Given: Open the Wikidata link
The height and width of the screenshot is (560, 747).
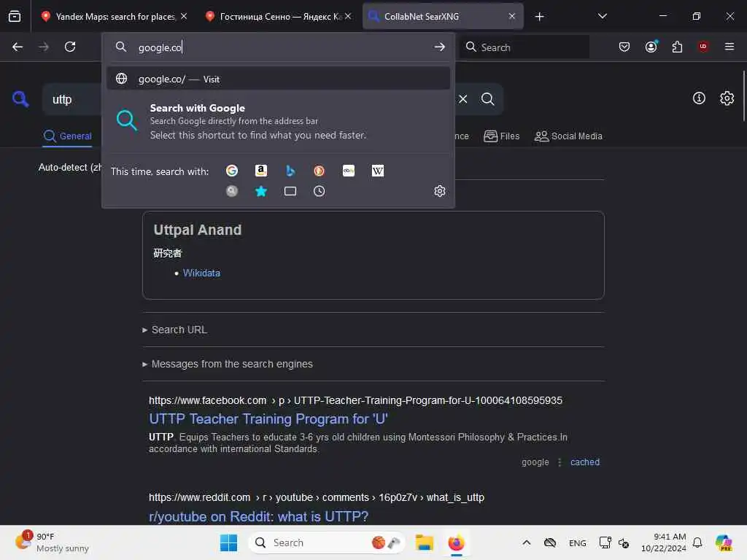Looking at the screenshot, I should click(201, 273).
